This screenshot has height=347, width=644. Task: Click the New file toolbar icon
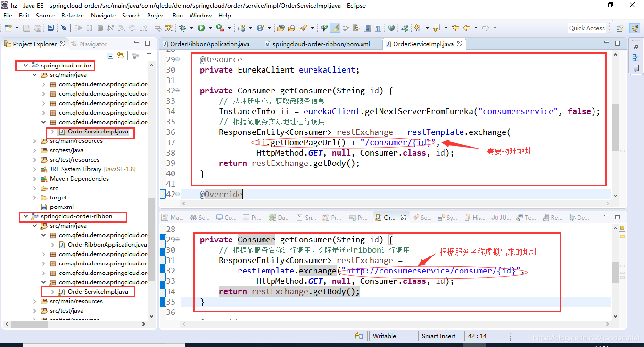click(8, 28)
